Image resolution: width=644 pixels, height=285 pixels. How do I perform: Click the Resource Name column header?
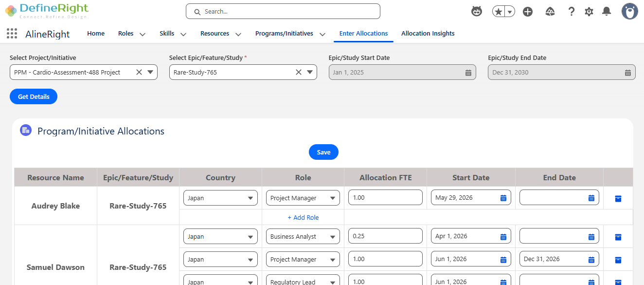click(x=55, y=177)
